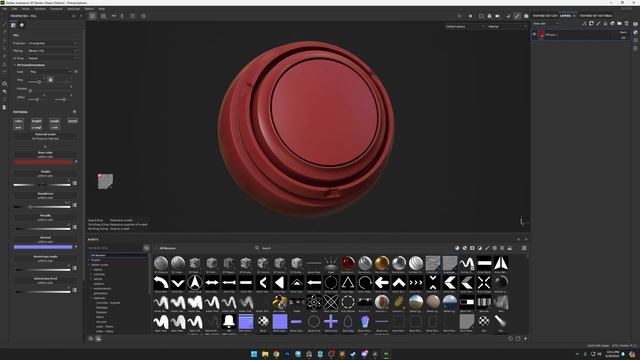
Task: Open the Default camera dropdown
Action: pyautogui.click(x=465, y=27)
